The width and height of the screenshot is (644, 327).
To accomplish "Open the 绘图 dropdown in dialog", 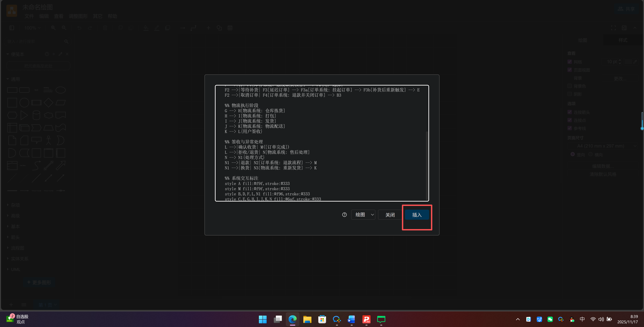I will point(363,215).
